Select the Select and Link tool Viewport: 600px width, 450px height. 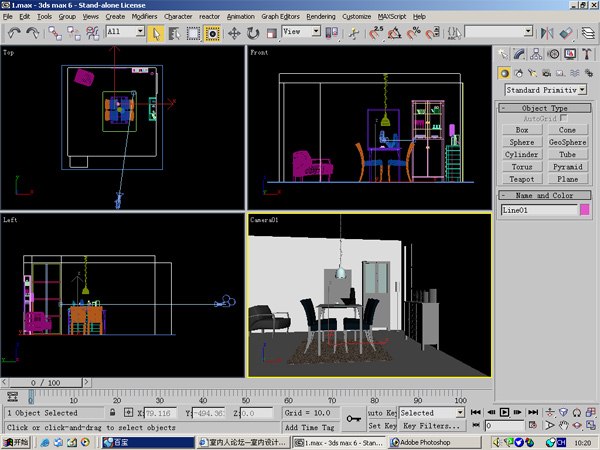[55, 33]
